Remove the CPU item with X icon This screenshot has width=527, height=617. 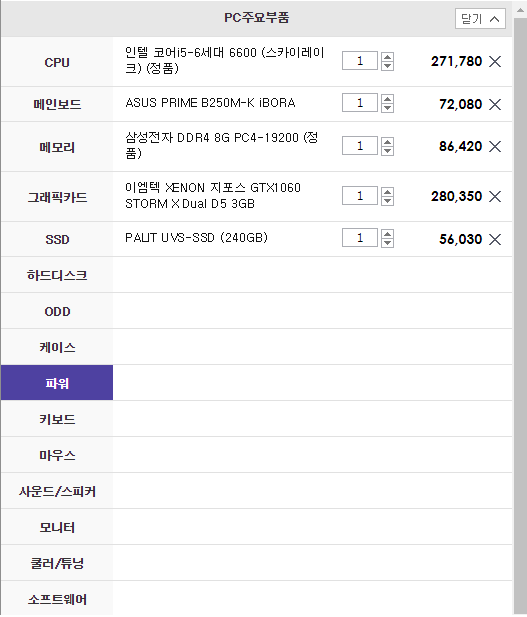(x=495, y=61)
